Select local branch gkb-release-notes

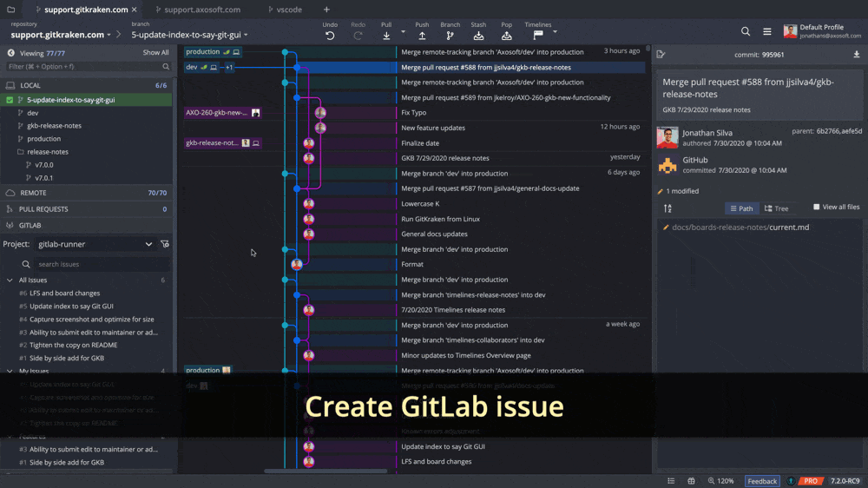(x=54, y=126)
